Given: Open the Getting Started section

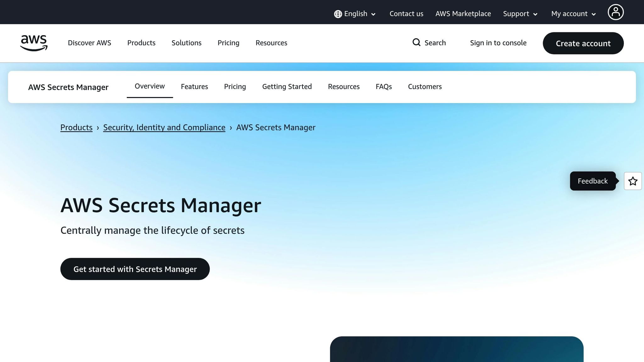Looking at the screenshot, I should point(287,86).
